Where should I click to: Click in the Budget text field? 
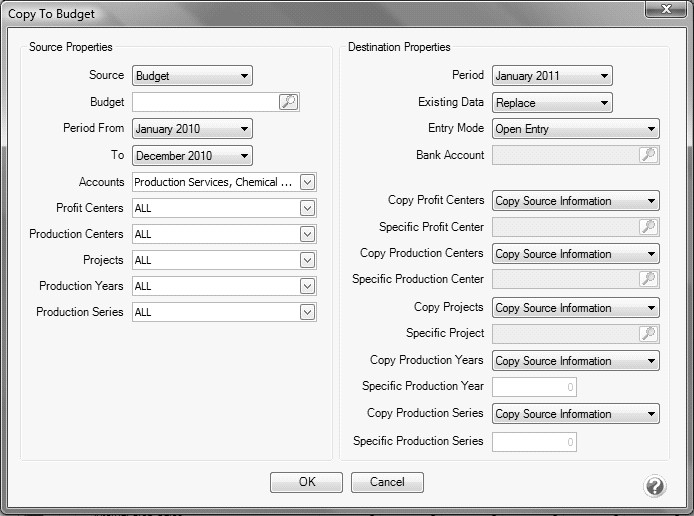(205, 102)
